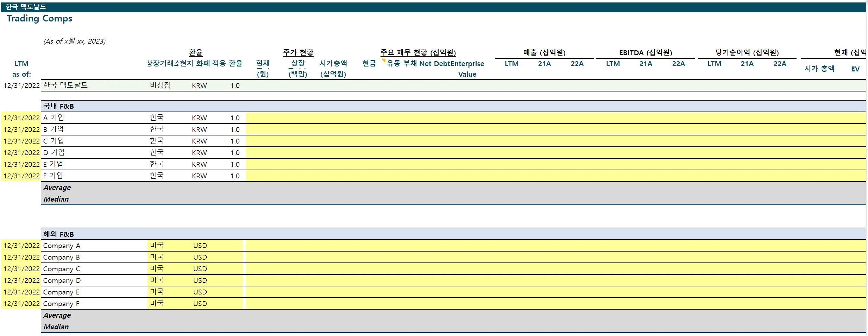Select the A 기업 company name cell
This screenshot has width=868, height=336.
tap(54, 118)
